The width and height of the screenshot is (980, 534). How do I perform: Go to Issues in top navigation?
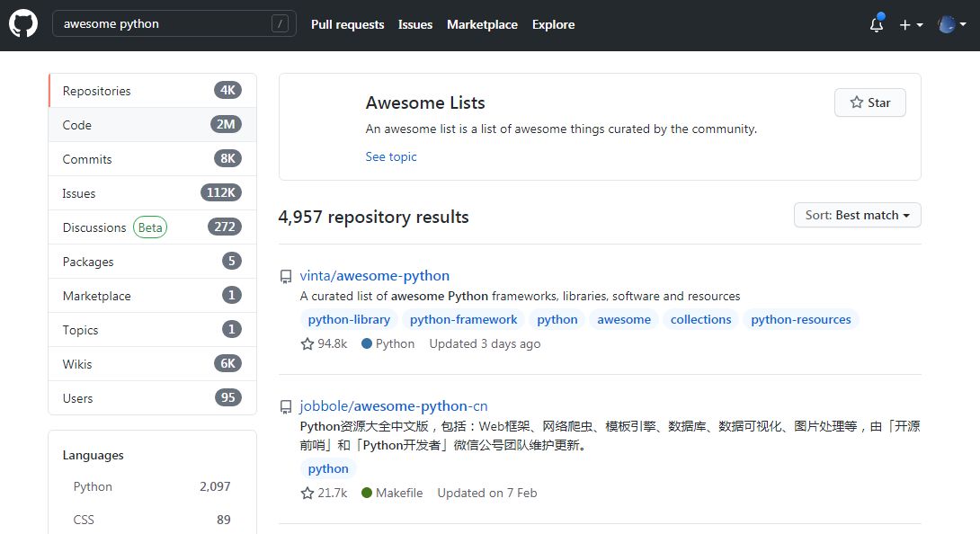(x=415, y=24)
